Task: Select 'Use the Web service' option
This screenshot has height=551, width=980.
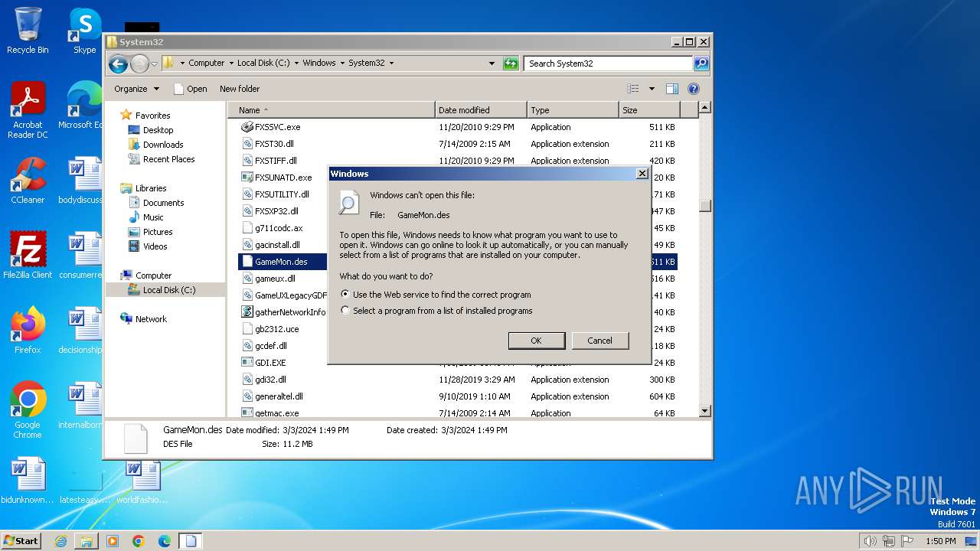Action: (x=436, y=294)
